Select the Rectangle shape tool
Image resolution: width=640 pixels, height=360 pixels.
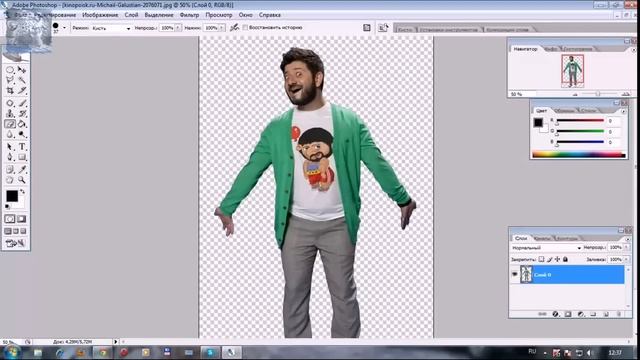click(x=22, y=157)
